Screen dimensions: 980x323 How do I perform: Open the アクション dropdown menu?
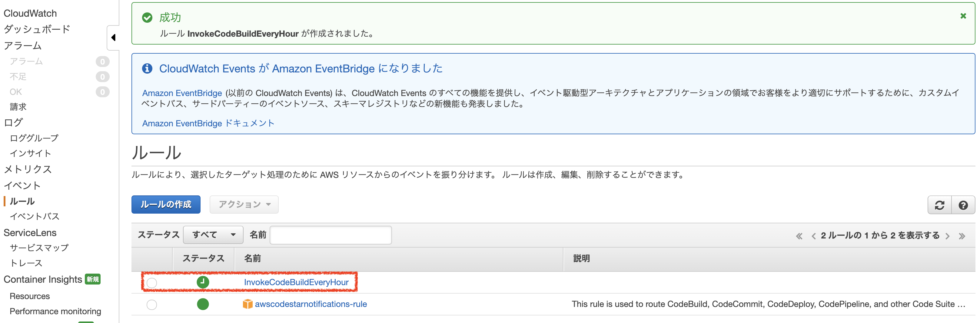[x=244, y=205]
